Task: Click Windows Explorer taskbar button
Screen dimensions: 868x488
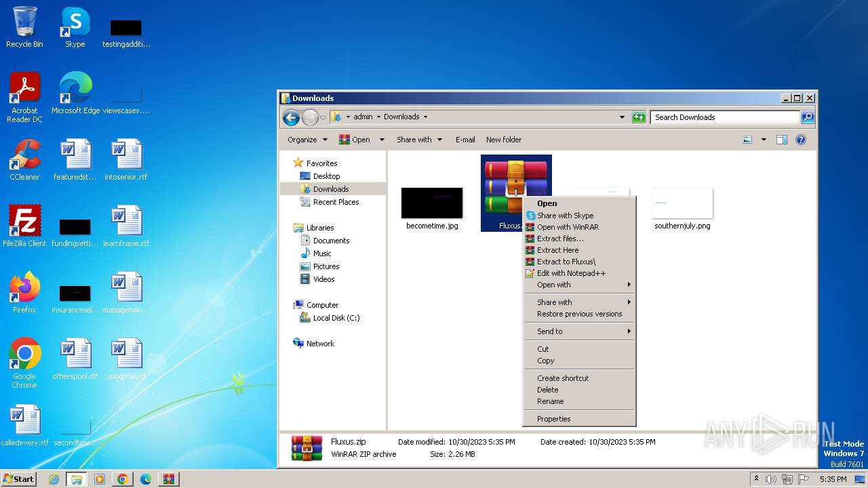Action: click(77, 479)
